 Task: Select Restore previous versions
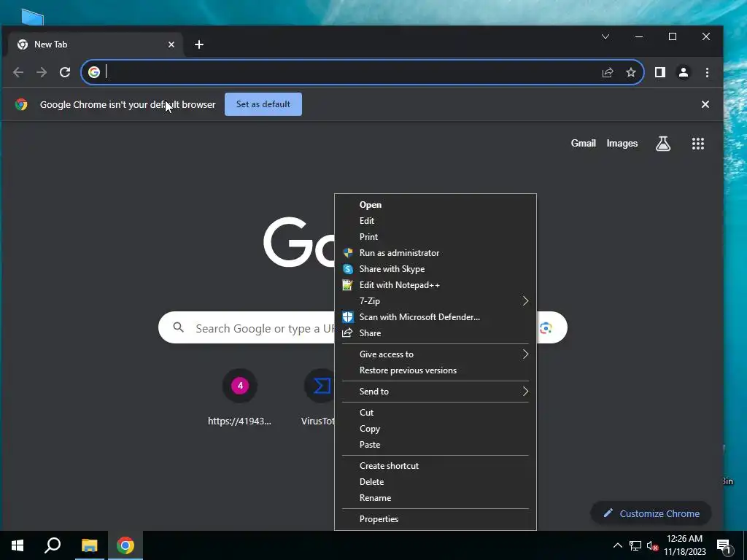[436, 370]
